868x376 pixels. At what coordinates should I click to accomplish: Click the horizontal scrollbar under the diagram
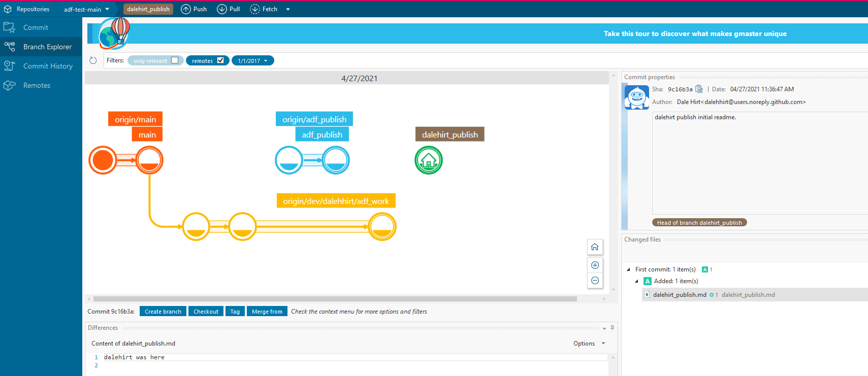coord(335,299)
